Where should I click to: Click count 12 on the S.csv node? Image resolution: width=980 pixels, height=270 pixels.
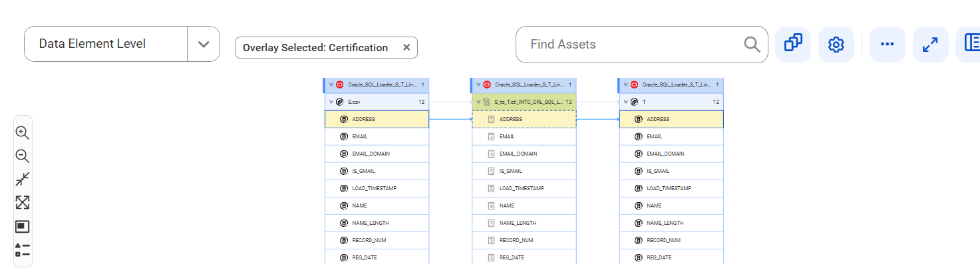tap(421, 102)
